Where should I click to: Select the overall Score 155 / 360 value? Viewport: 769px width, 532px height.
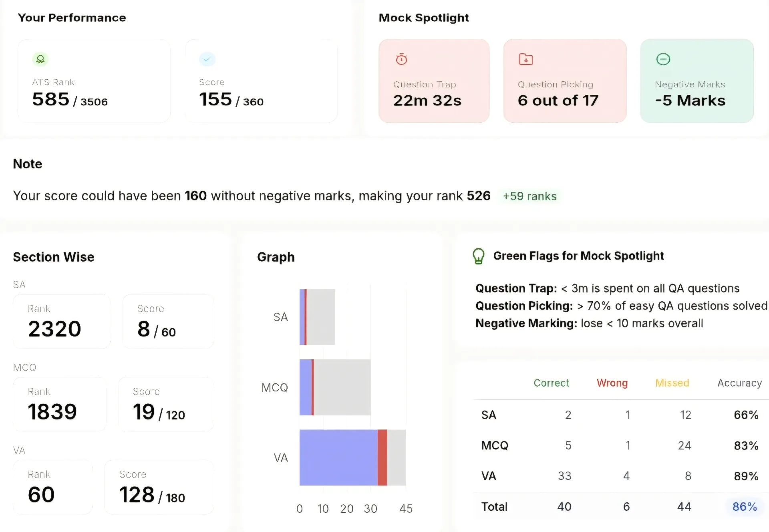[x=232, y=99]
